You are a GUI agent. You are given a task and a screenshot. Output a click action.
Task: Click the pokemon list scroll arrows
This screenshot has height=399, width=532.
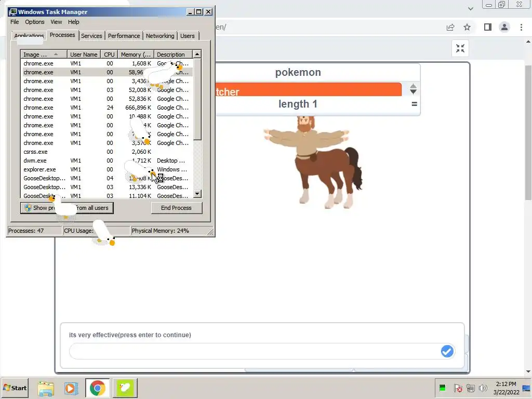(413, 89)
